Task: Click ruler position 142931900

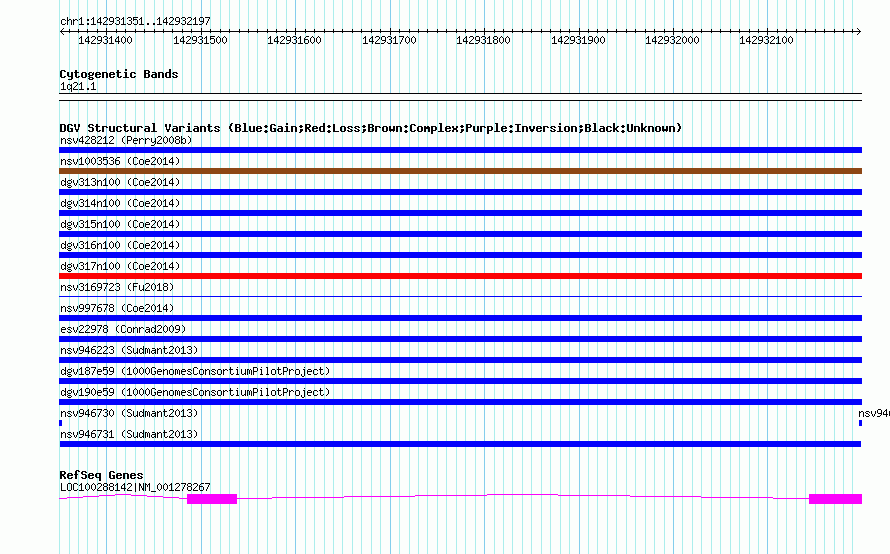Action: 578,40
